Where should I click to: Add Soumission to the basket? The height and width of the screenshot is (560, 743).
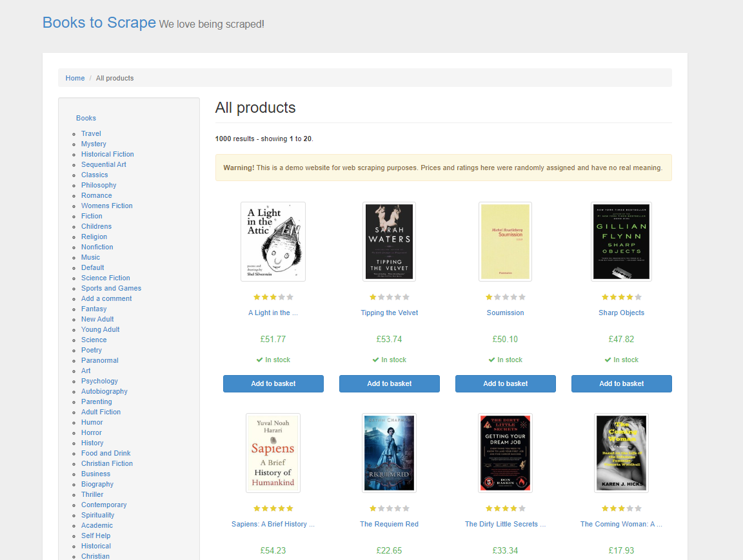point(505,383)
